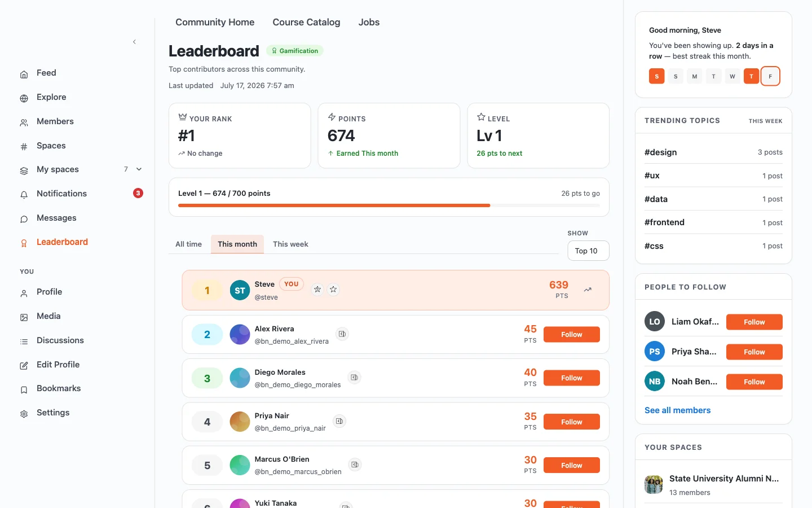Follow Liam Okaf... in People to Follow
The image size is (812, 508).
pyautogui.click(x=754, y=322)
